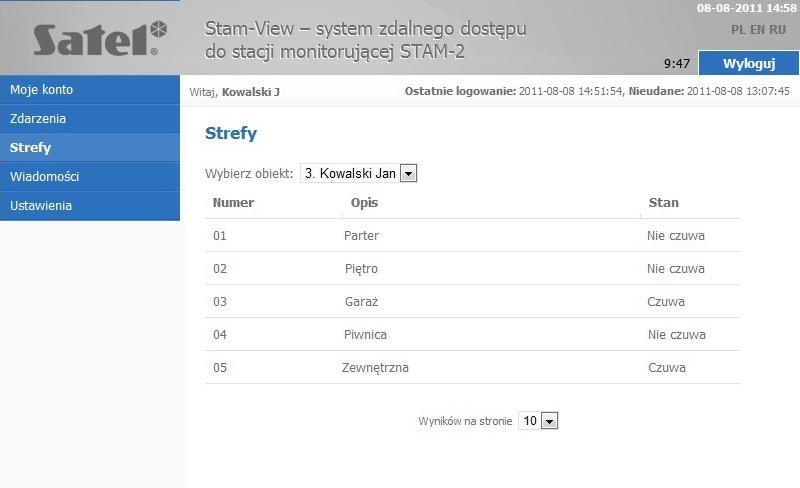Click the Piwnica zone description
The height and width of the screenshot is (488, 800).
[365, 335]
